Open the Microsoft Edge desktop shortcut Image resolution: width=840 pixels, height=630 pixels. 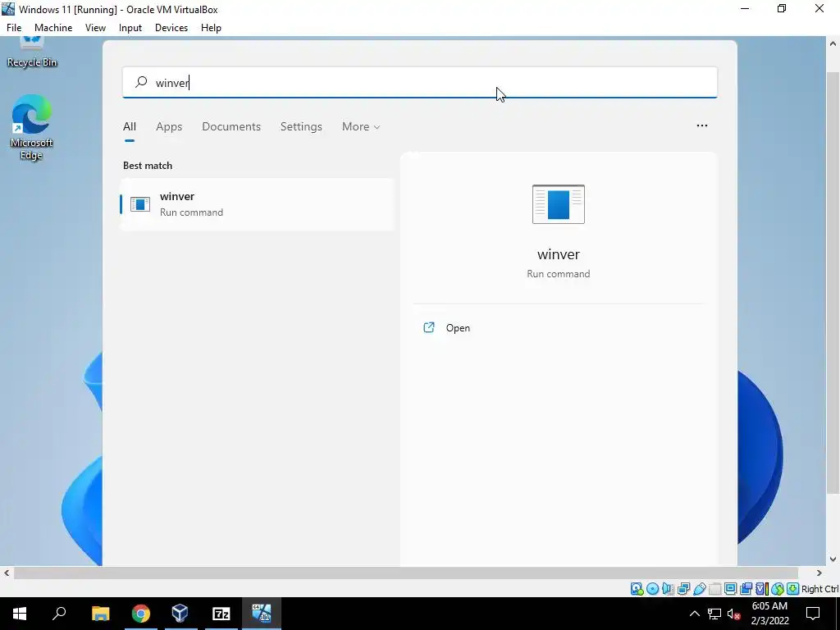[32, 127]
